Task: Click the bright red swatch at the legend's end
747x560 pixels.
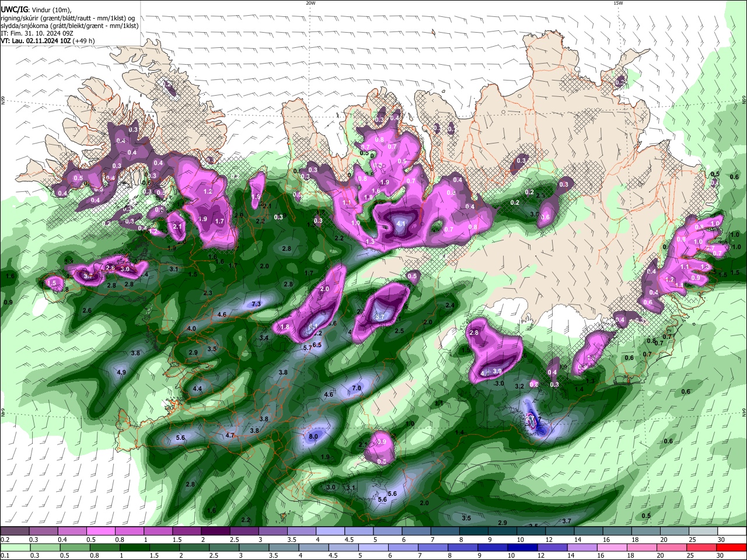Action: point(732,548)
